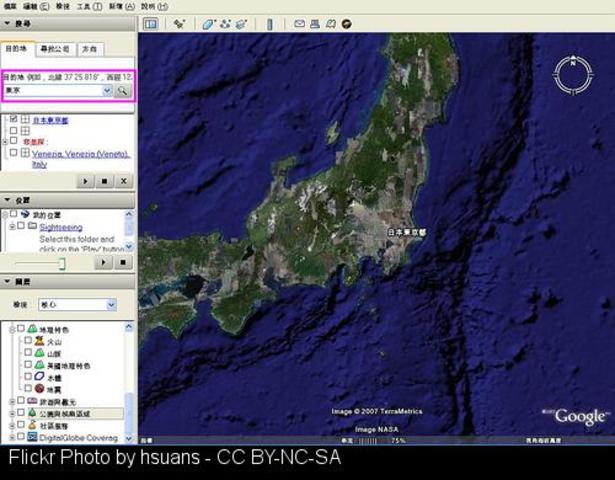615x480 pixels.
Task: Click the Email envelope toolbar icon
Action: [x=299, y=24]
